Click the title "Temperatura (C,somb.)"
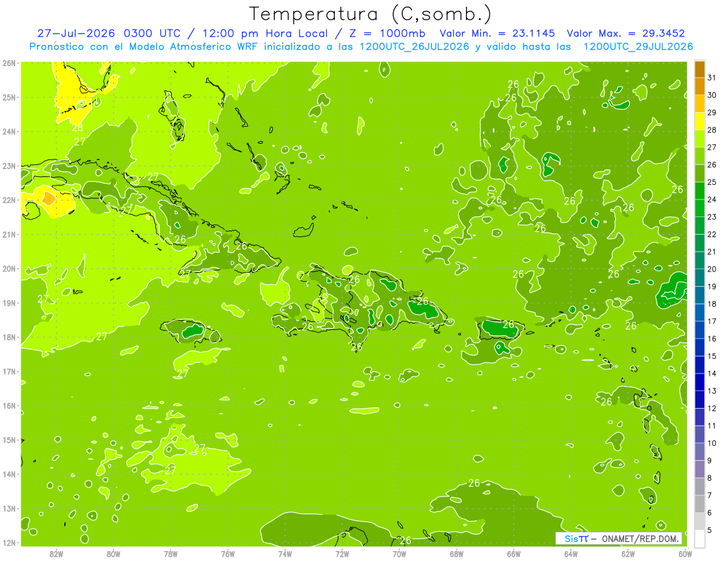This screenshot has width=728, height=562. pos(370,14)
